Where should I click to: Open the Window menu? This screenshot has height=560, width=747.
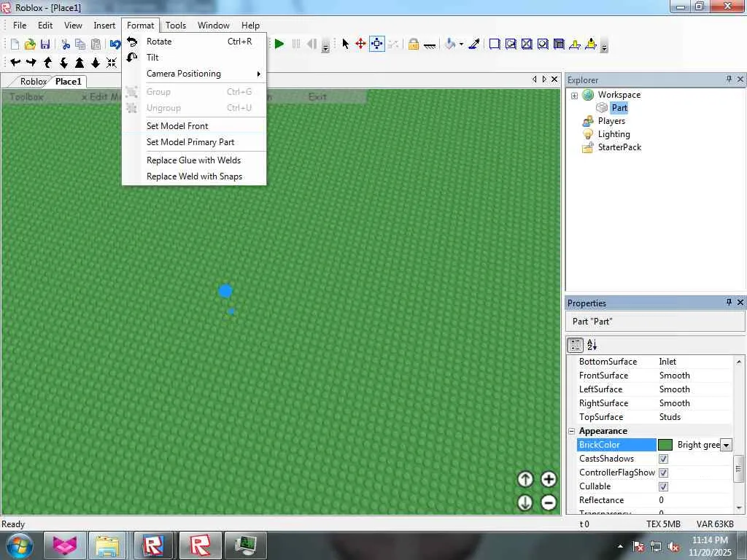click(x=214, y=26)
